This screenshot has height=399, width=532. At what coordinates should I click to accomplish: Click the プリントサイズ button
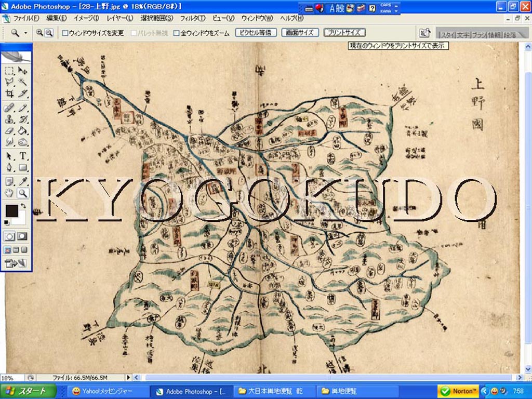pos(344,33)
